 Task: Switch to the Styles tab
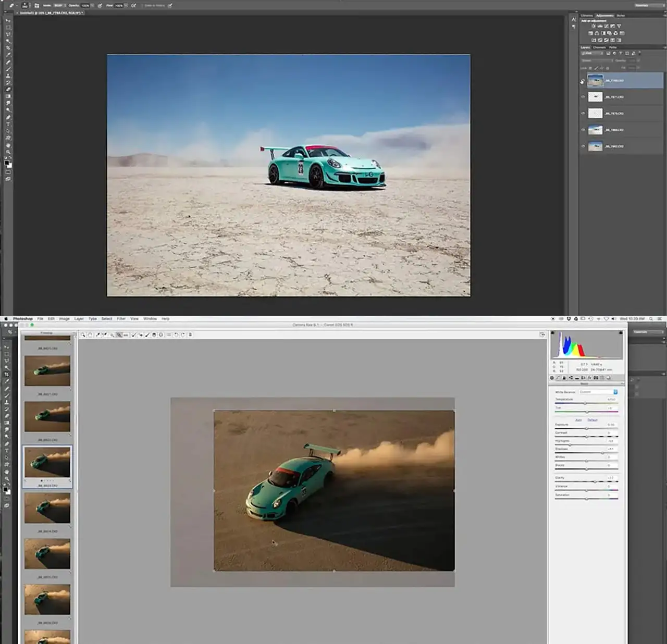point(620,16)
